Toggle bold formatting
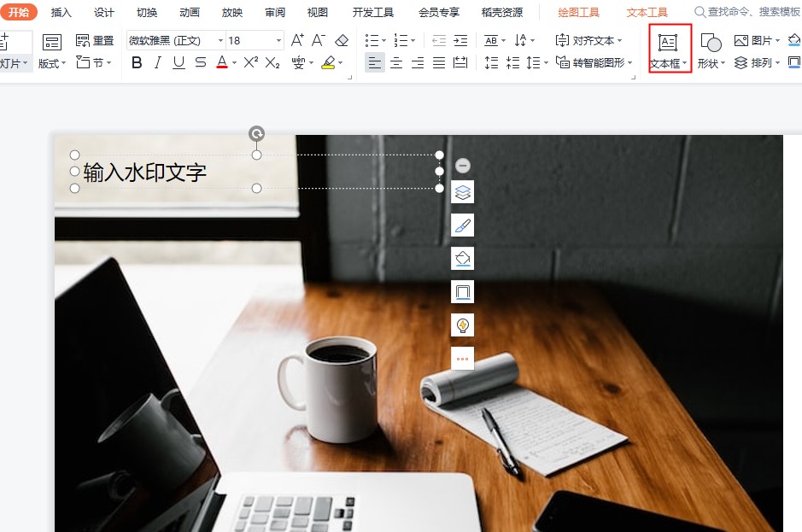The image size is (802, 532). point(136,62)
